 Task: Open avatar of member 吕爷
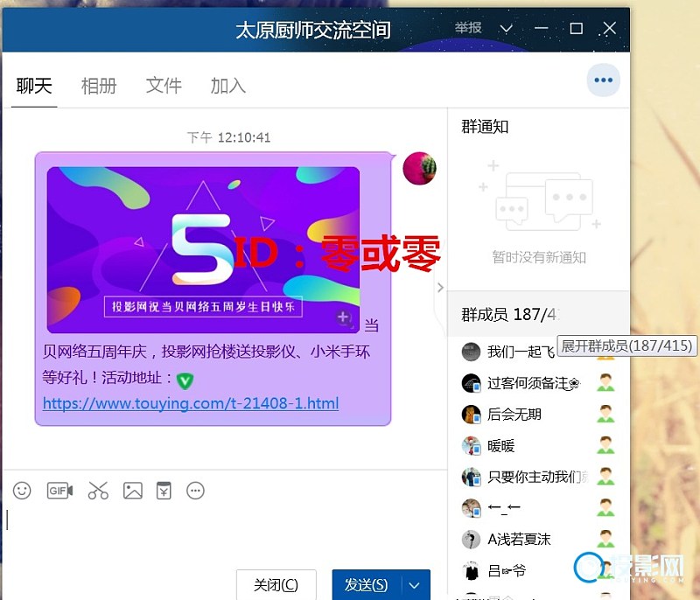pyautogui.click(x=471, y=570)
